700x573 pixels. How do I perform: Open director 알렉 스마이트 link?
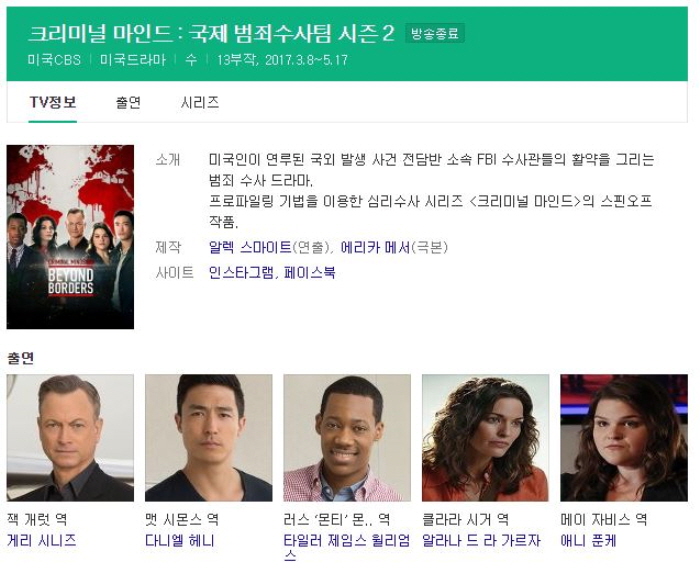point(250,247)
